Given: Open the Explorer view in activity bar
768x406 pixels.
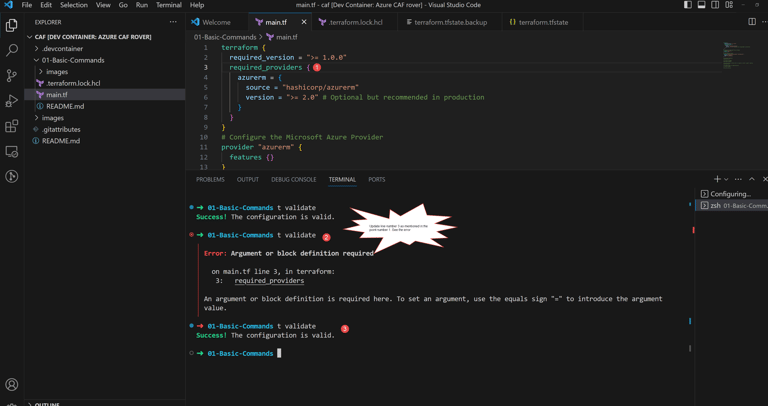Looking at the screenshot, I should 12,25.
